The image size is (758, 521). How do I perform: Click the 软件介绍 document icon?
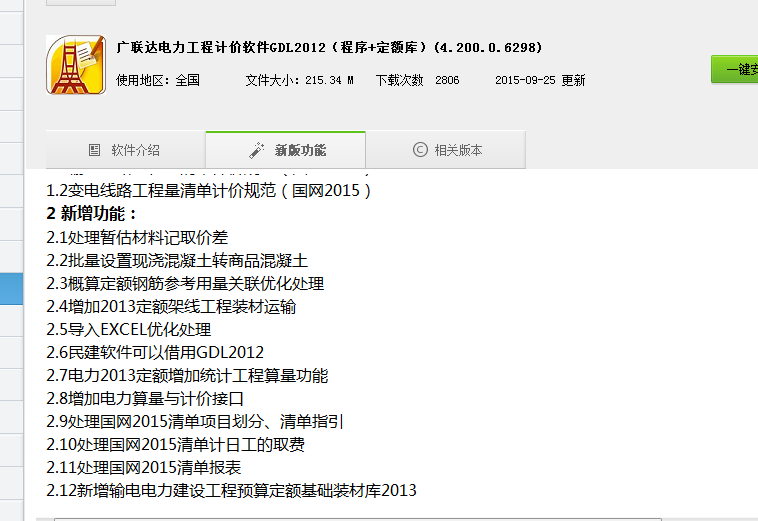94,150
